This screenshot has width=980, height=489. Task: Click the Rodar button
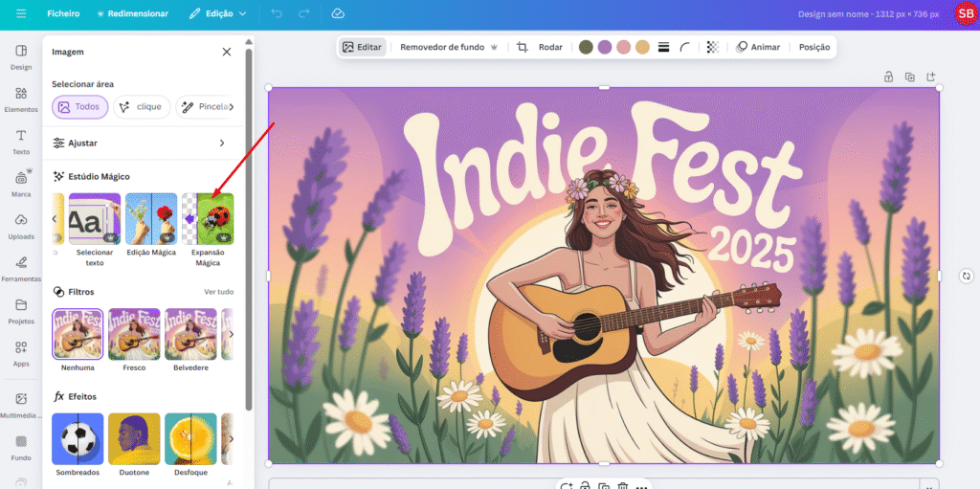point(550,47)
